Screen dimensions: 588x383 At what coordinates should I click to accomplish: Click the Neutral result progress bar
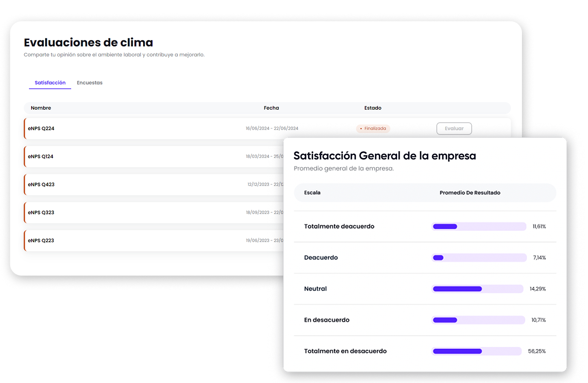(477, 289)
